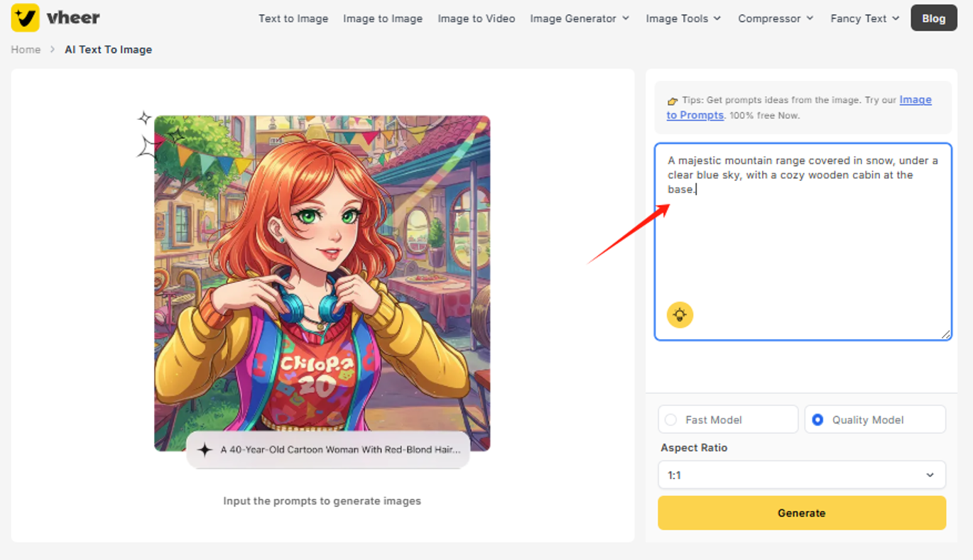Expand the Image Tools menu
Image resolution: width=973 pixels, height=560 pixels.
(682, 18)
